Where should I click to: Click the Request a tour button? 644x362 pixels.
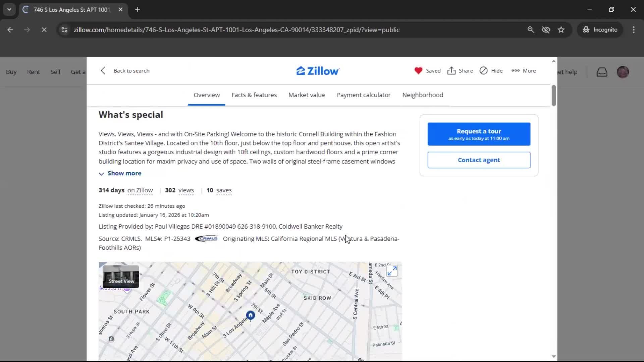pyautogui.click(x=479, y=134)
